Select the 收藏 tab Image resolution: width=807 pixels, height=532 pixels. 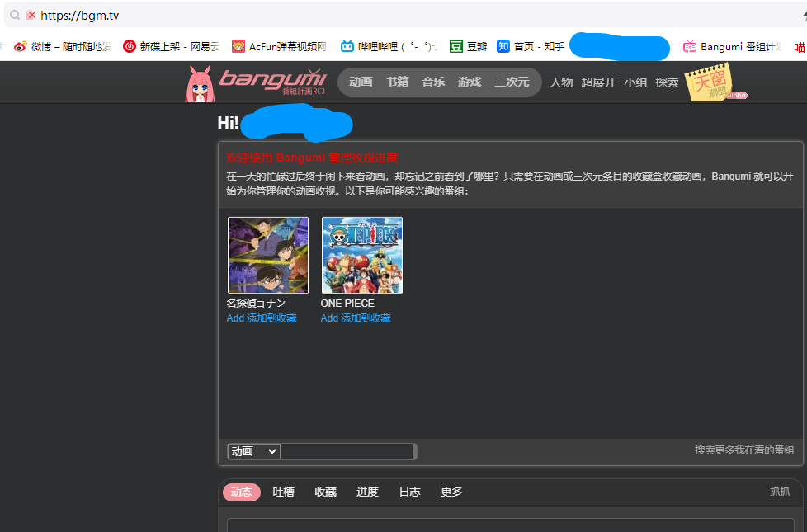[x=325, y=492]
